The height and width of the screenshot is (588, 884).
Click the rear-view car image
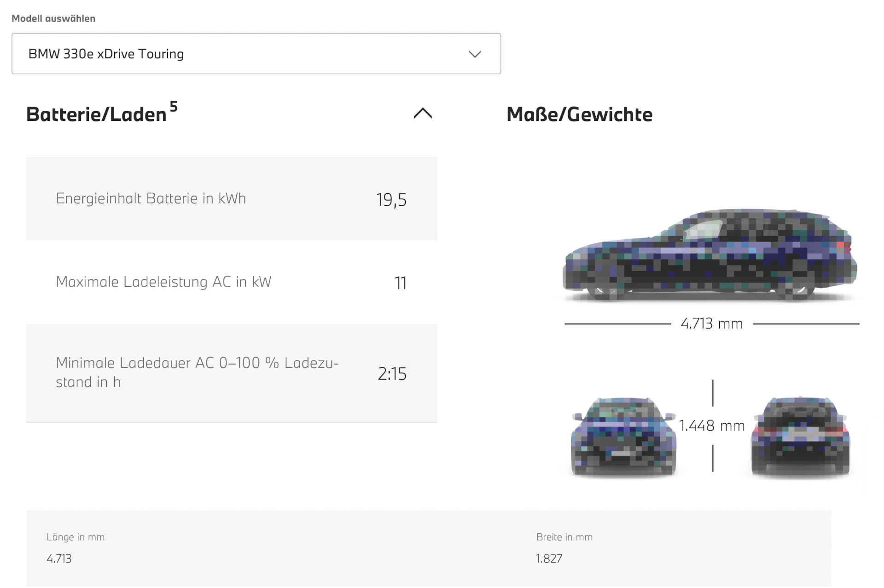801,436
